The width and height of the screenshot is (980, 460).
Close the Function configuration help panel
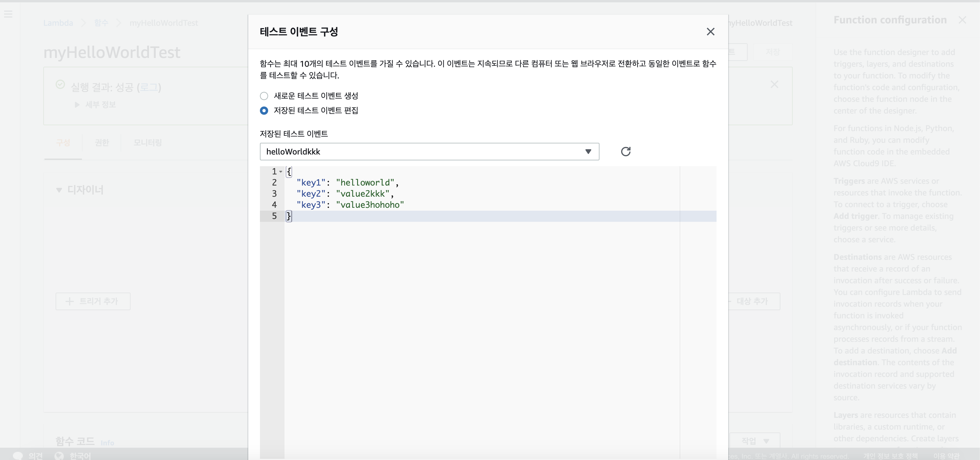(962, 20)
